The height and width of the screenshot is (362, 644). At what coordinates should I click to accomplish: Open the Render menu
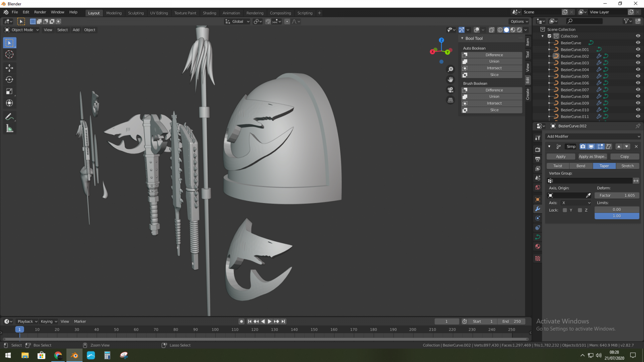(x=40, y=12)
